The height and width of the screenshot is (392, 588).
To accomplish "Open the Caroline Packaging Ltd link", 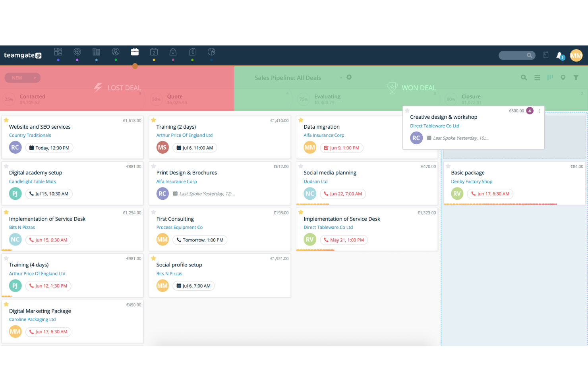I will pos(32,319).
